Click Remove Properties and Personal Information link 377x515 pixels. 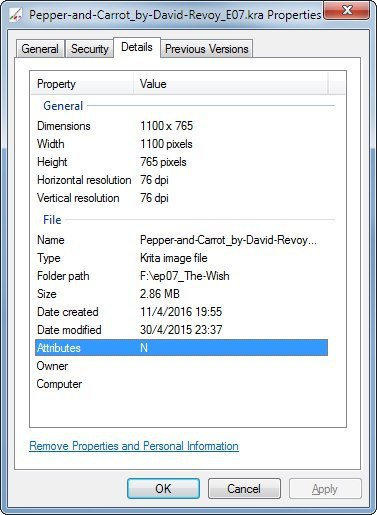click(134, 446)
